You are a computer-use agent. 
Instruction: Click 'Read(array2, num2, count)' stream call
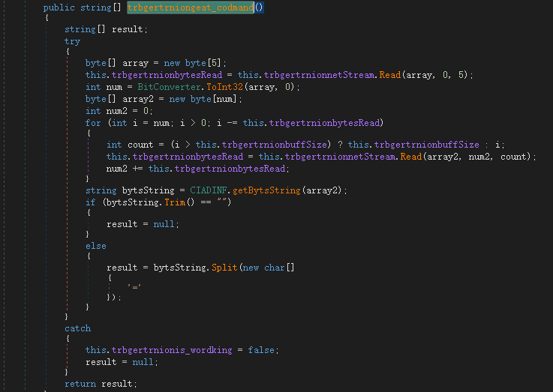pos(465,157)
